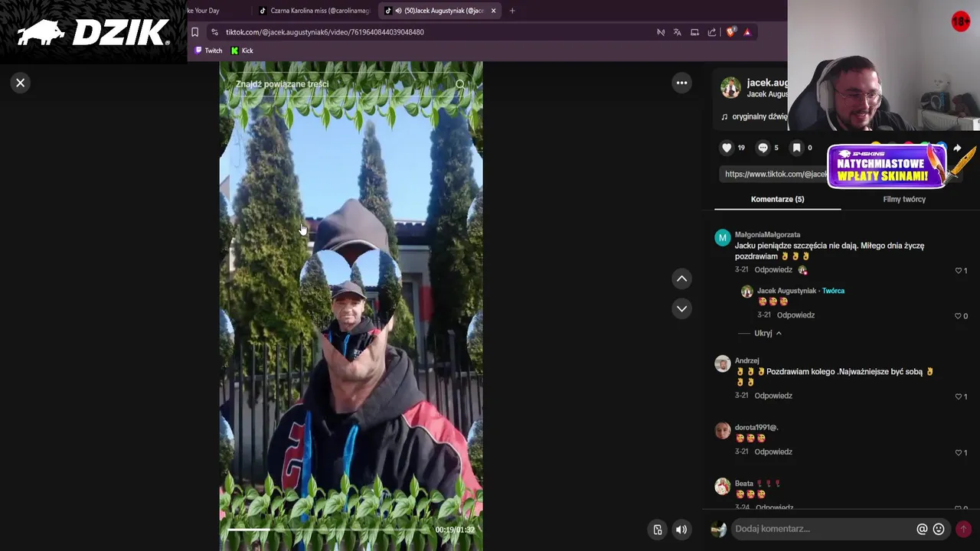Reply to MałgoniaMałgorzata's comment via Odpowiedz
Viewport: 980px width, 551px height.
point(773,269)
